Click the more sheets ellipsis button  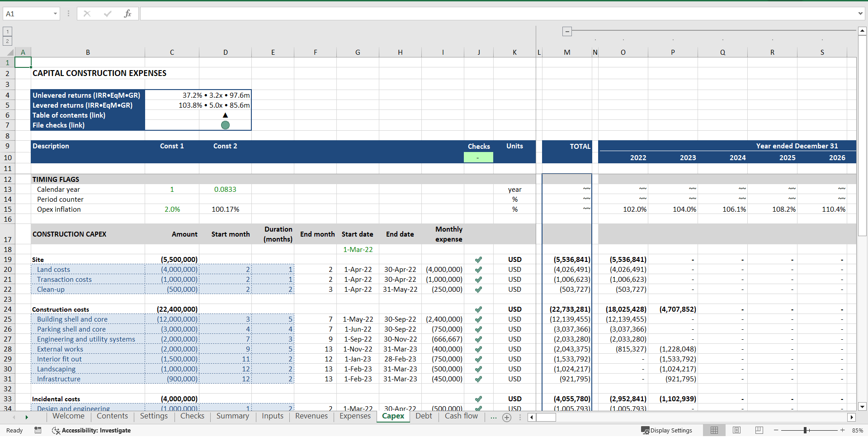coord(493,417)
